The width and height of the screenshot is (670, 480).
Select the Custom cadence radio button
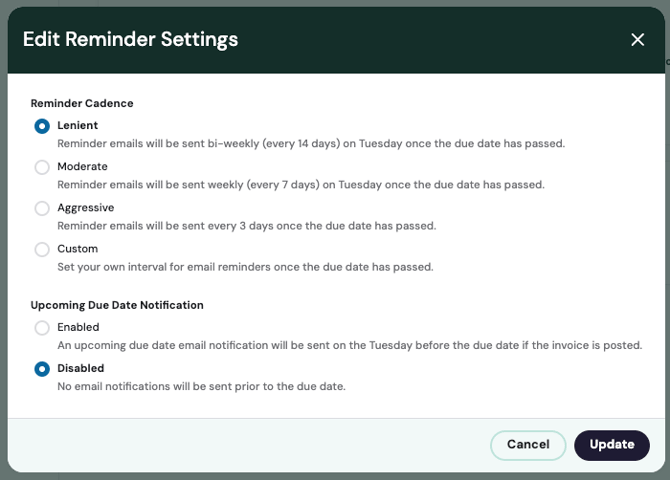point(42,249)
